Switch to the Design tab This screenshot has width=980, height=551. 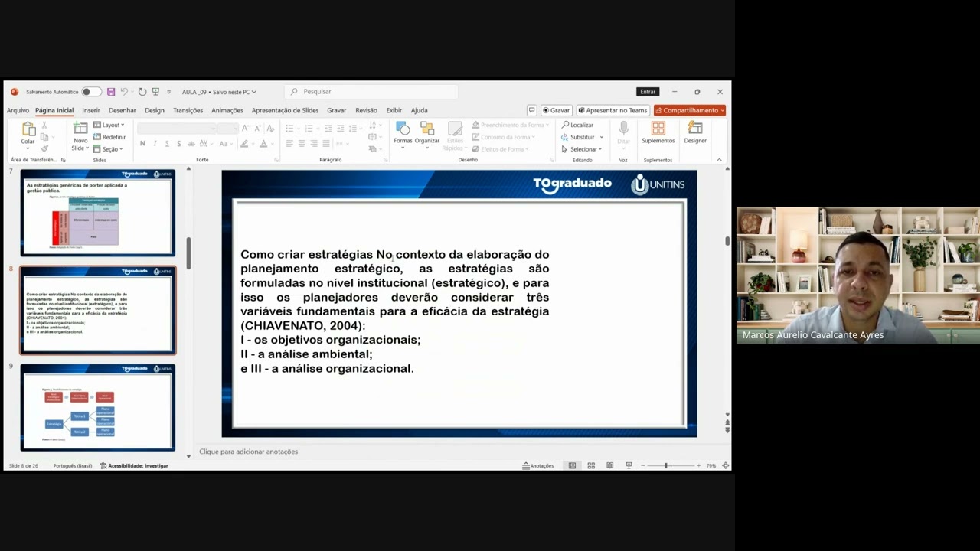coord(154,110)
